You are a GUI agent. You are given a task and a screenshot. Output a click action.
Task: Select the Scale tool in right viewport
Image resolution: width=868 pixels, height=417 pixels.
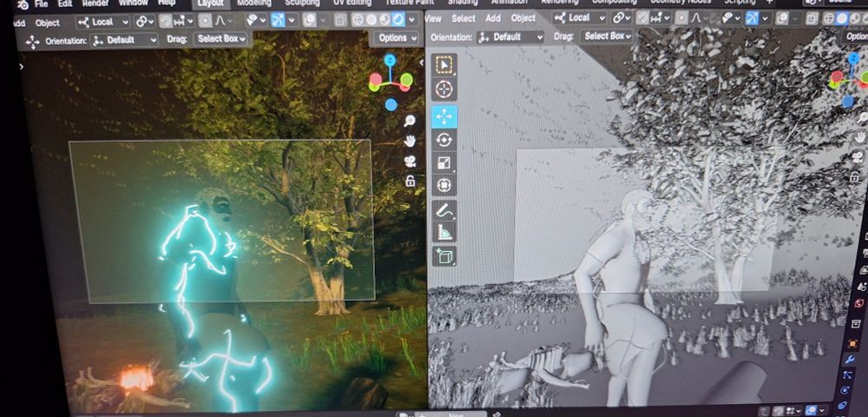point(444,162)
